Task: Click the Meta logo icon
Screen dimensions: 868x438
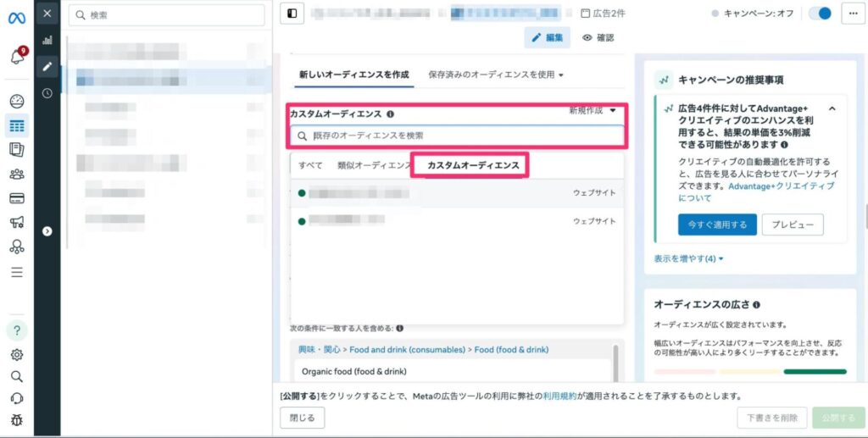Action: [17, 14]
